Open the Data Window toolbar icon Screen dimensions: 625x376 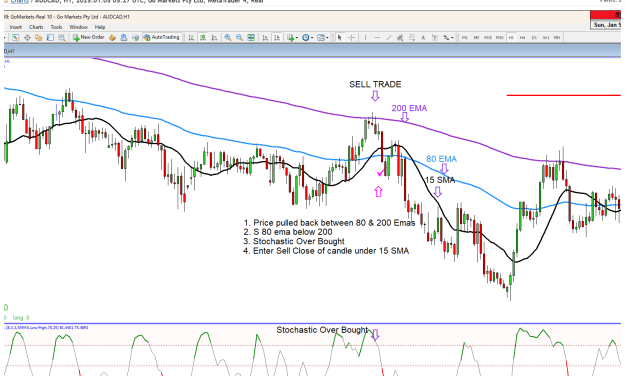pos(27,37)
